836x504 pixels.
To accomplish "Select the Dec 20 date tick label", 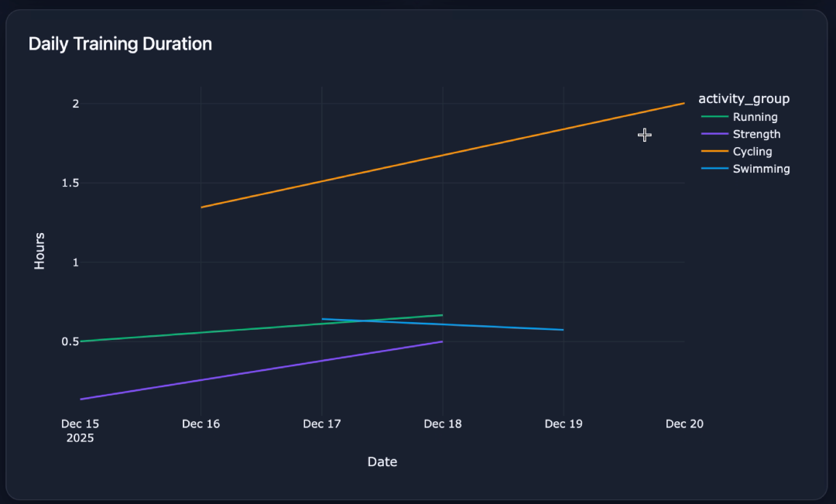I will tap(684, 424).
